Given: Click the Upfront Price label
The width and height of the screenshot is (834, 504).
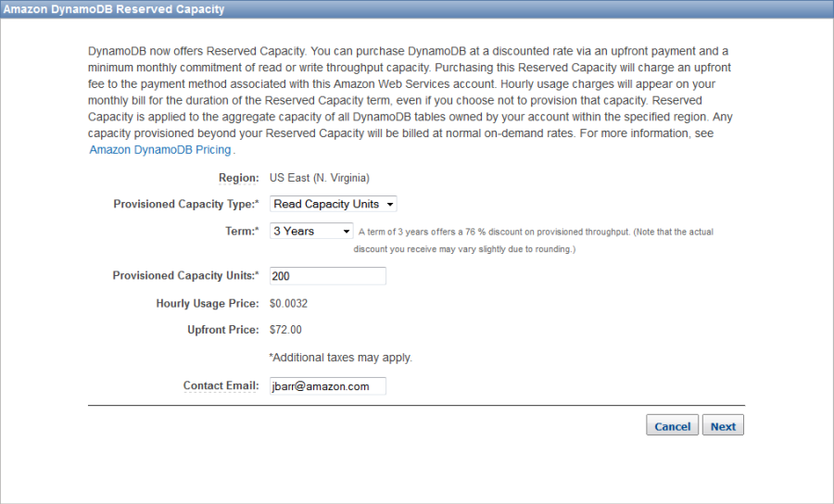Looking at the screenshot, I should [222, 330].
